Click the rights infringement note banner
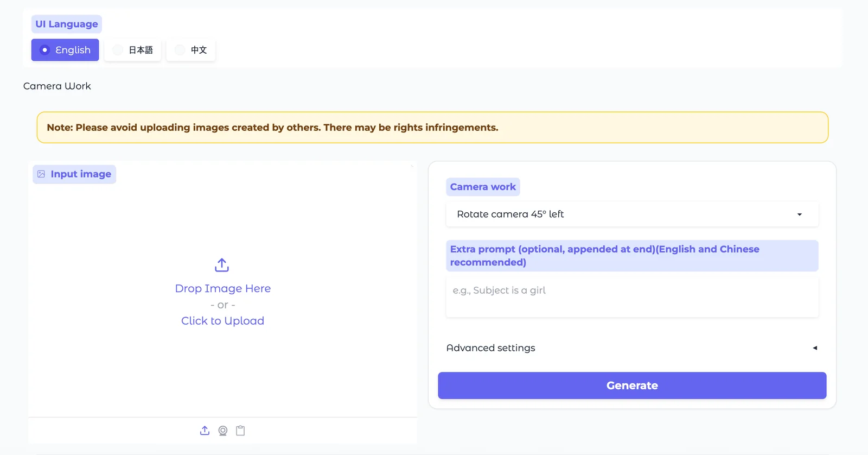This screenshot has width=868, height=455. pos(432,128)
